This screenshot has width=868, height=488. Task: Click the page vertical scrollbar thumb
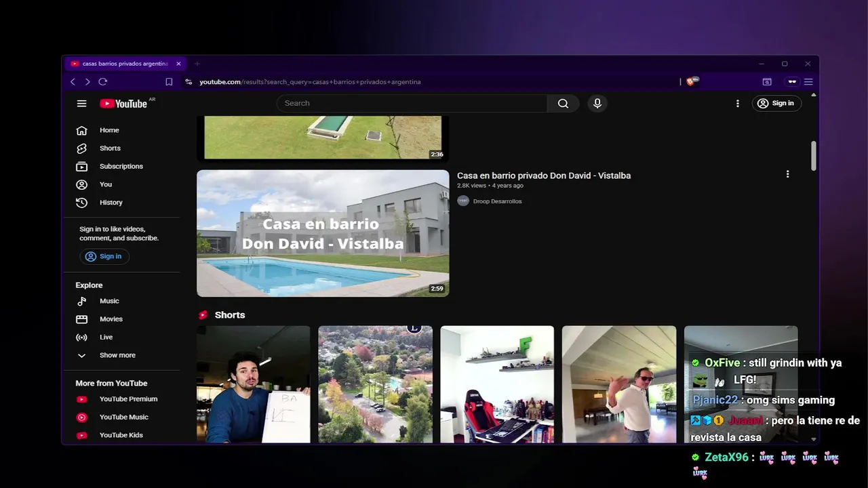[x=814, y=156]
